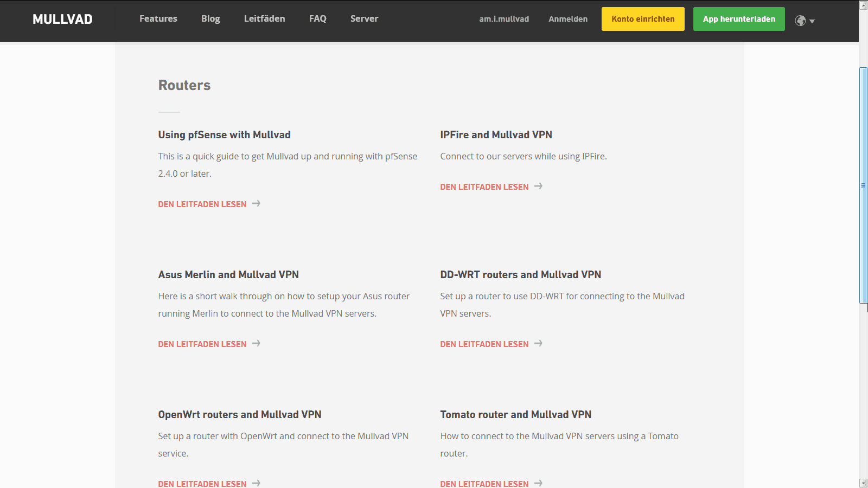The image size is (868, 488).
Task: Open the Leitfäden section
Action: coord(264,18)
